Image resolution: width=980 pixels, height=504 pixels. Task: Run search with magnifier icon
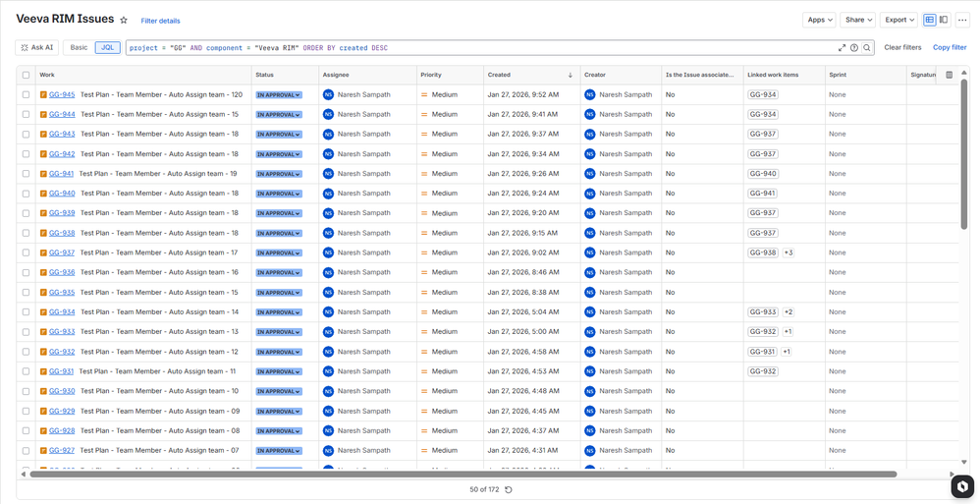(867, 47)
